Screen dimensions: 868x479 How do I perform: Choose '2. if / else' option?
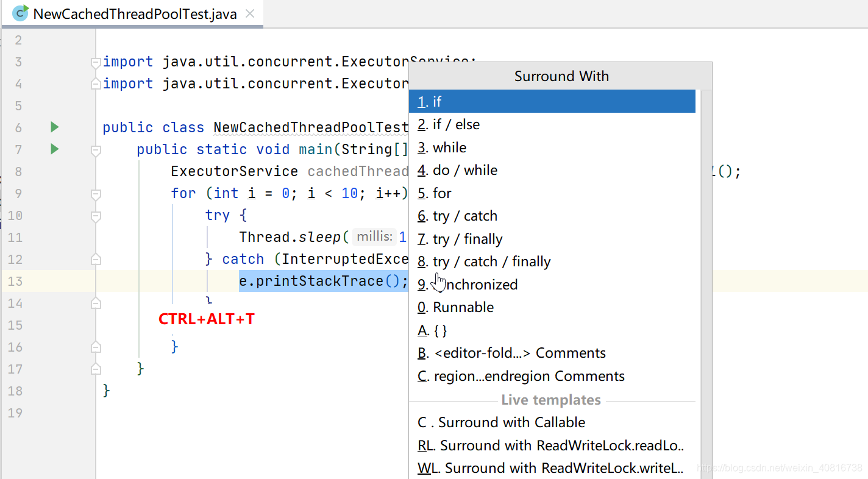tap(552, 124)
